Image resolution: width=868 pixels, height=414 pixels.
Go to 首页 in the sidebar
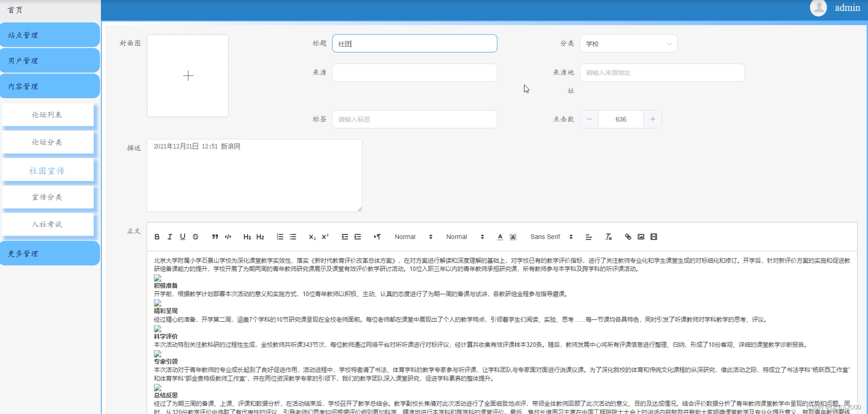(x=16, y=10)
